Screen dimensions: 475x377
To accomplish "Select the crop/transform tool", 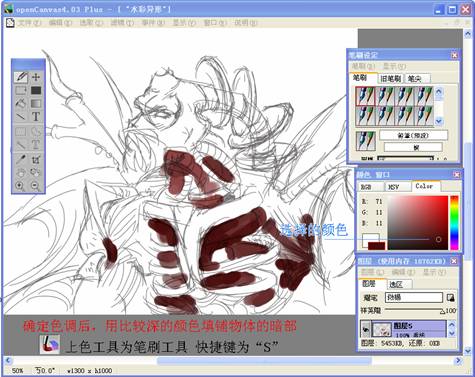I will pos(36,160).
